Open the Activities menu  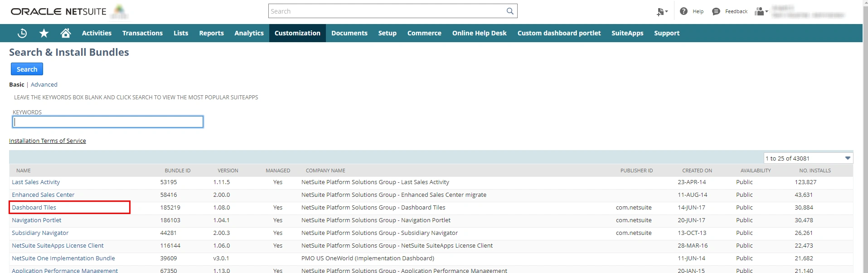pos(97,33)
